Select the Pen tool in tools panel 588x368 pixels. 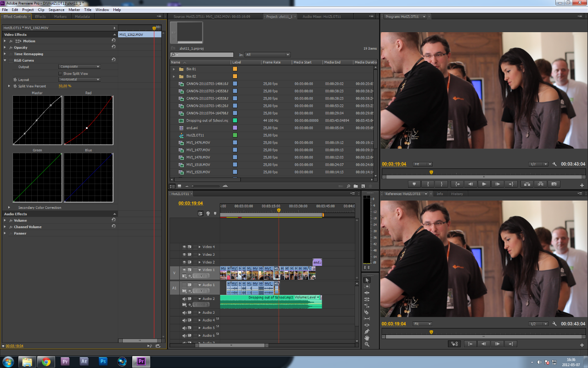click(x=367, y=331)
